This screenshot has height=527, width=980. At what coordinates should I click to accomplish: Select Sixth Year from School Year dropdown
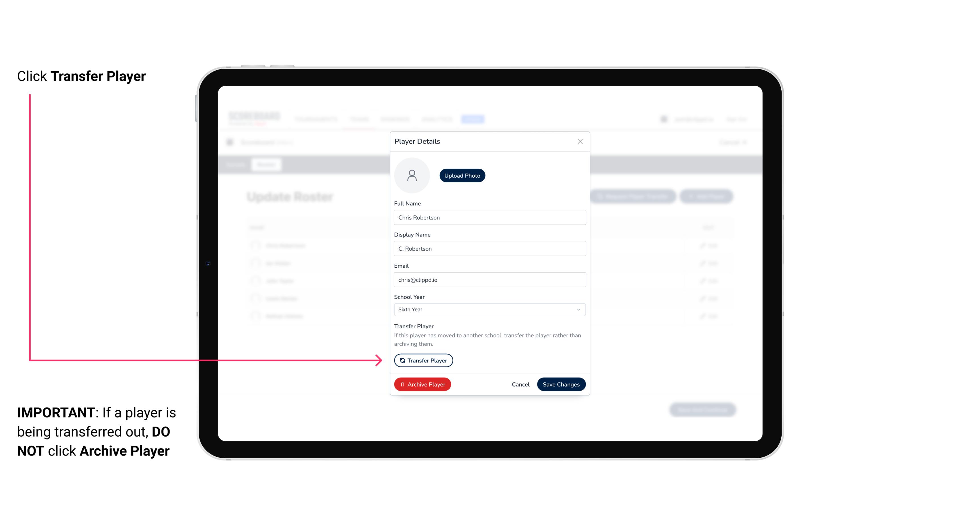click(x=489, y=309)
